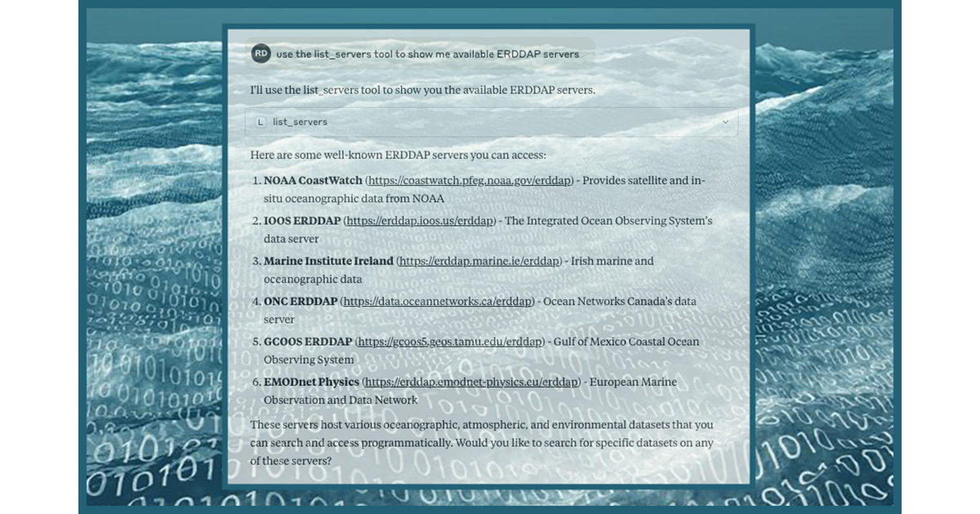Click the user message about list_servers tool
The width and height of the screenshot is (980, 514).
(x=427, y=54)
